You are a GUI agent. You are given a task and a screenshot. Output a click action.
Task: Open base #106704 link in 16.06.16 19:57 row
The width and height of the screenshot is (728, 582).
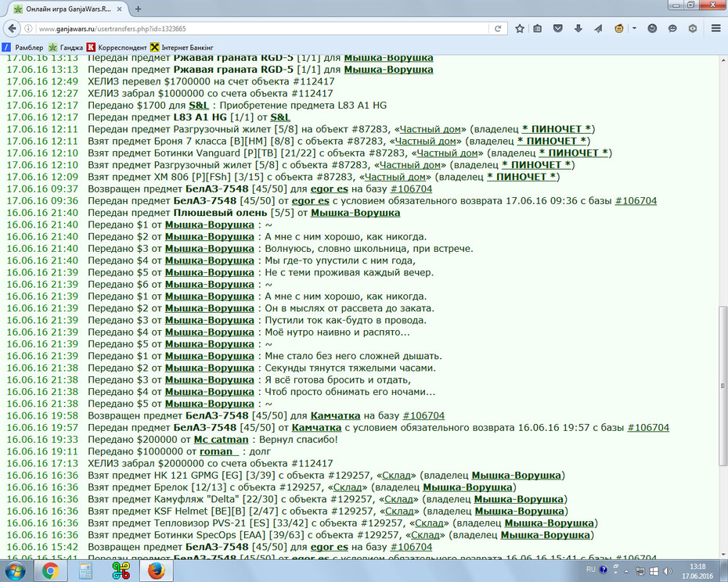(x=648, y=428)
